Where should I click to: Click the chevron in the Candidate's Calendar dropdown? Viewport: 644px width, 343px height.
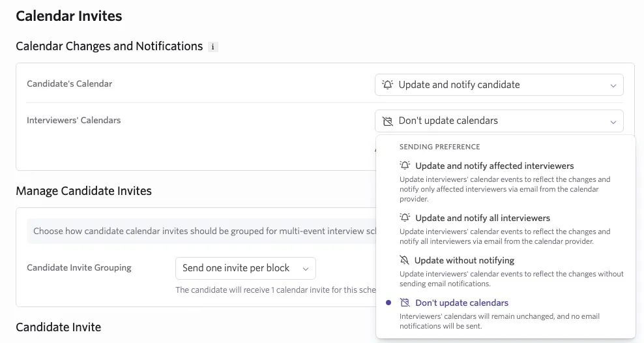coord(613,85)
